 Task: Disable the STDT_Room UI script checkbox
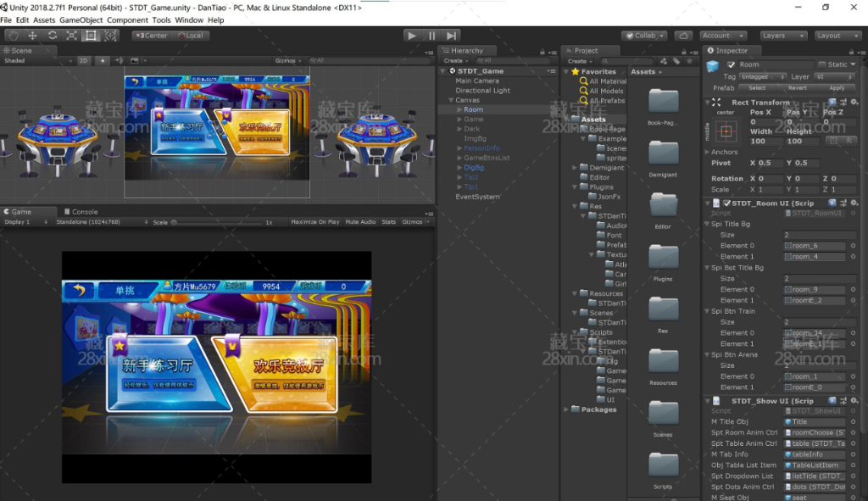(726, 203)
